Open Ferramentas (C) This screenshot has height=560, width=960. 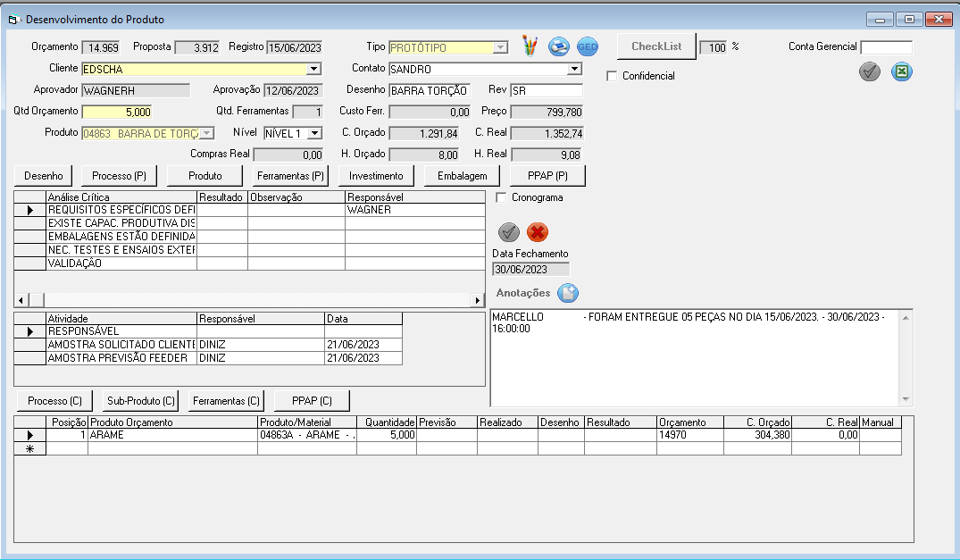point(226,401)
